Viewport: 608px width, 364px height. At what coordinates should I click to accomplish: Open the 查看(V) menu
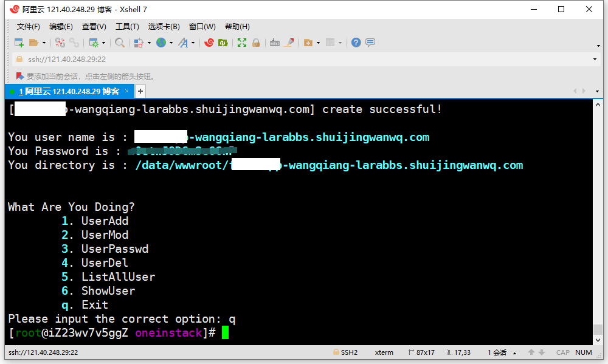pyautogui.click(x=94, y=26)
